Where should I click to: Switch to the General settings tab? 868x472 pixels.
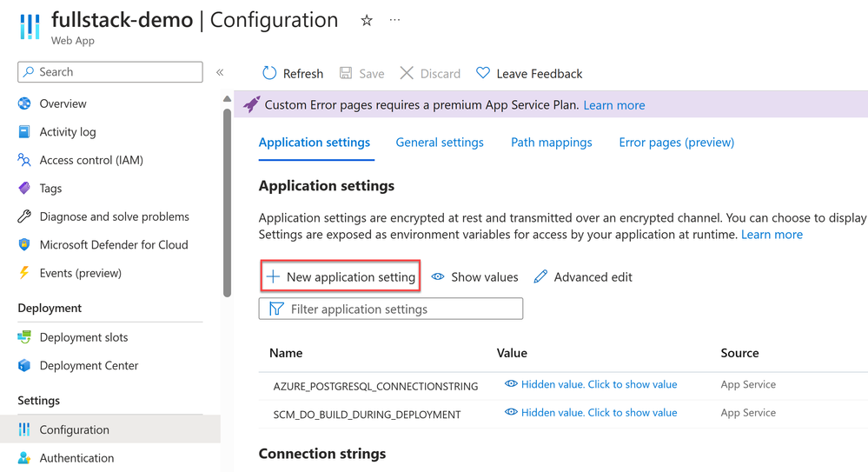tap(440, 143)
